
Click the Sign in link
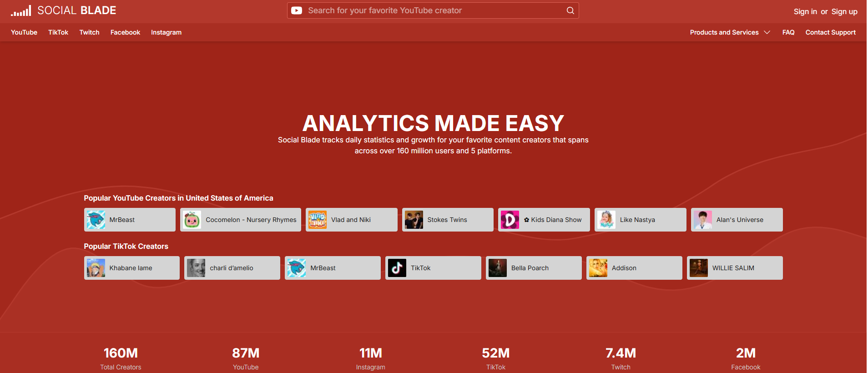pos(805,11)
